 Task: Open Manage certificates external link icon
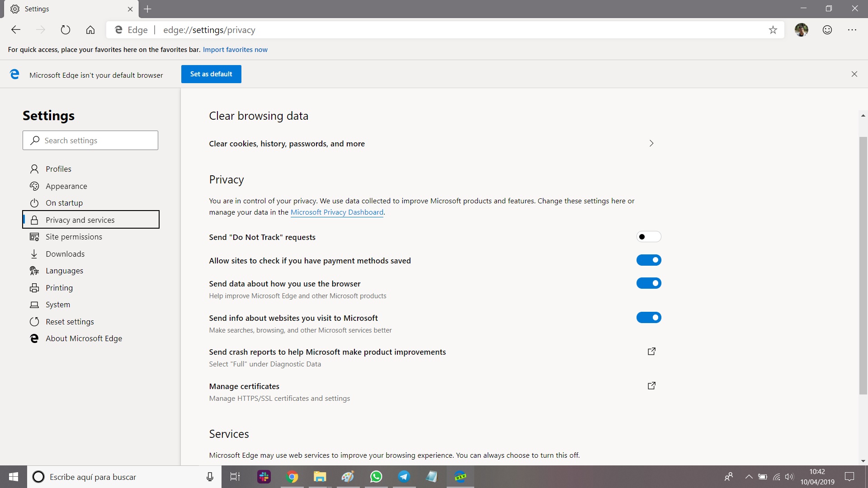(651, 386)
